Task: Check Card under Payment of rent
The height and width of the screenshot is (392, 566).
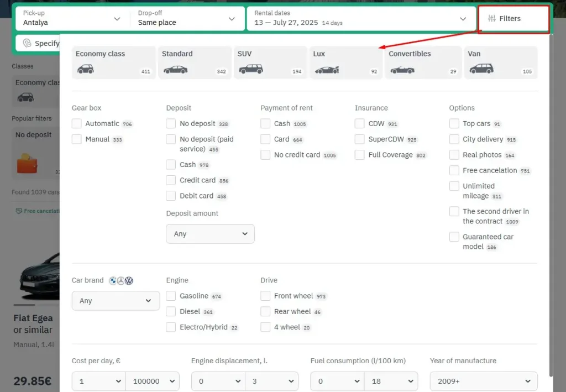Action: coord(265,139)
